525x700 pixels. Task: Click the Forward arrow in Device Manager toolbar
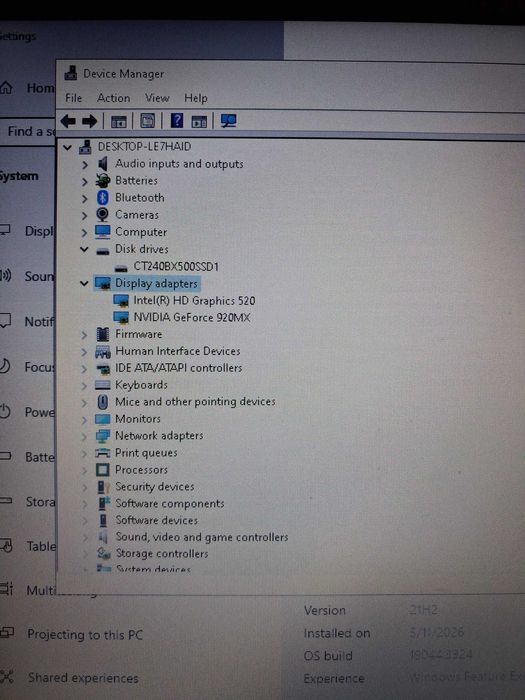pos(89,121)
